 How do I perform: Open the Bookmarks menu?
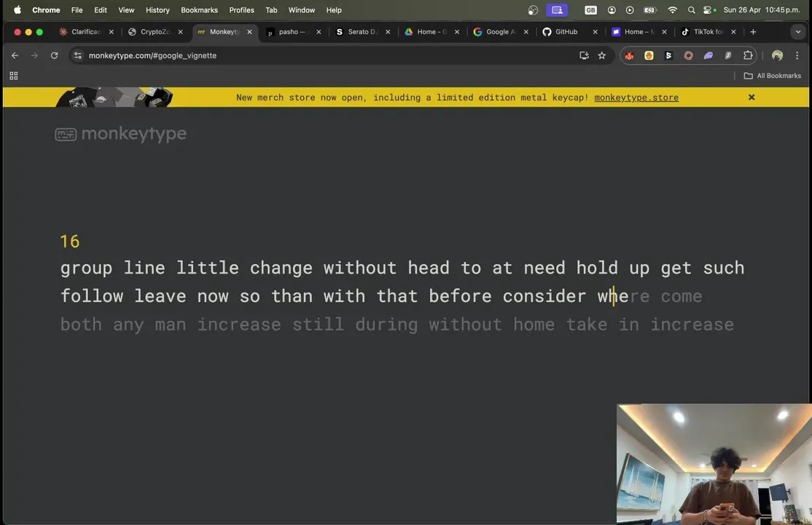pyautogui.click(x=200, y=10)
